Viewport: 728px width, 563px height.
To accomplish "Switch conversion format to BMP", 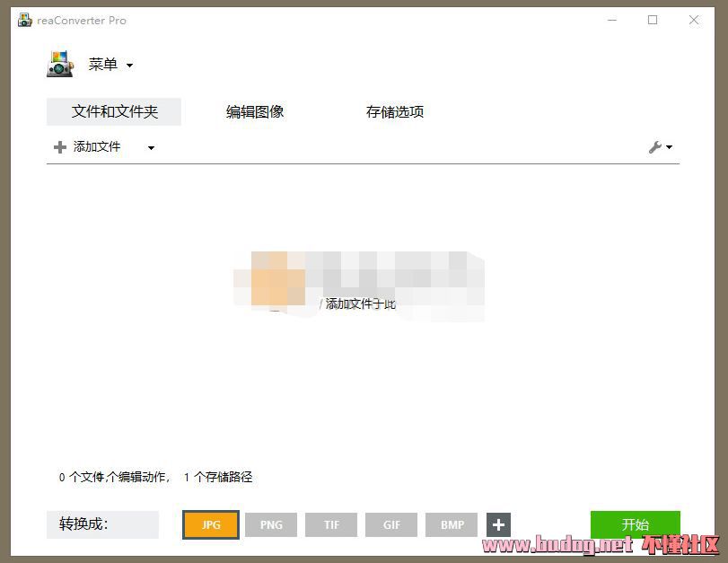I will tap(452, 525).
